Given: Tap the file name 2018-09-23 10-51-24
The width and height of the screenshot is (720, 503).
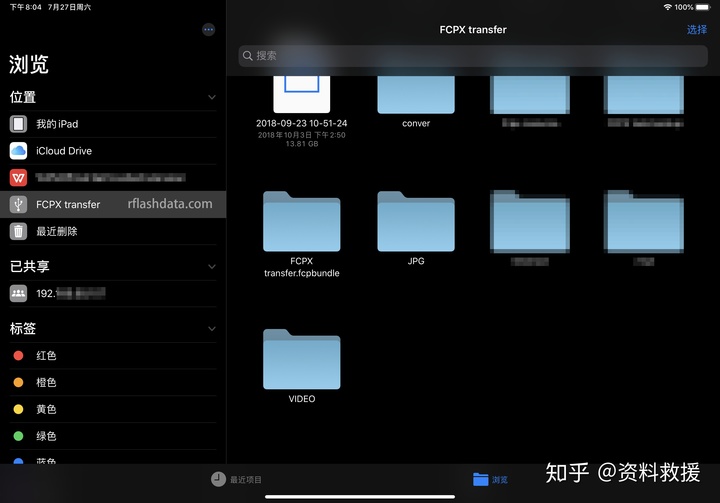Looking at the screenshot, I should pyautogui.click(x=302, y=123).
